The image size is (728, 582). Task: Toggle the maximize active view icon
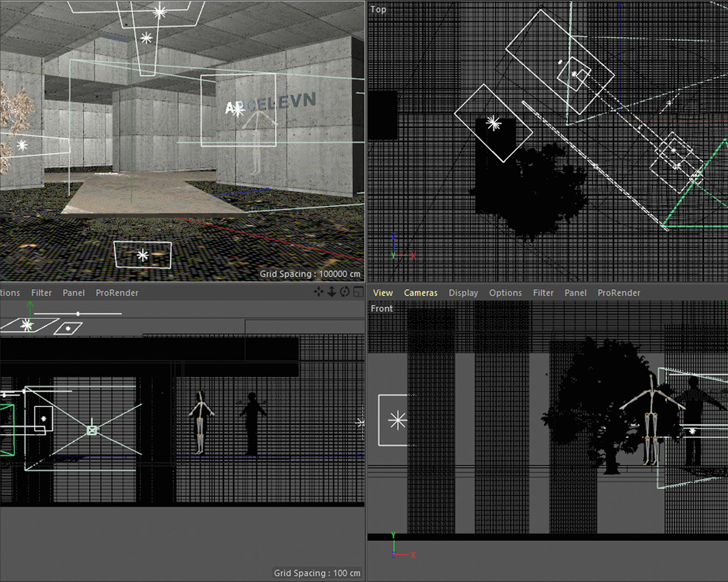click(358, 292)
